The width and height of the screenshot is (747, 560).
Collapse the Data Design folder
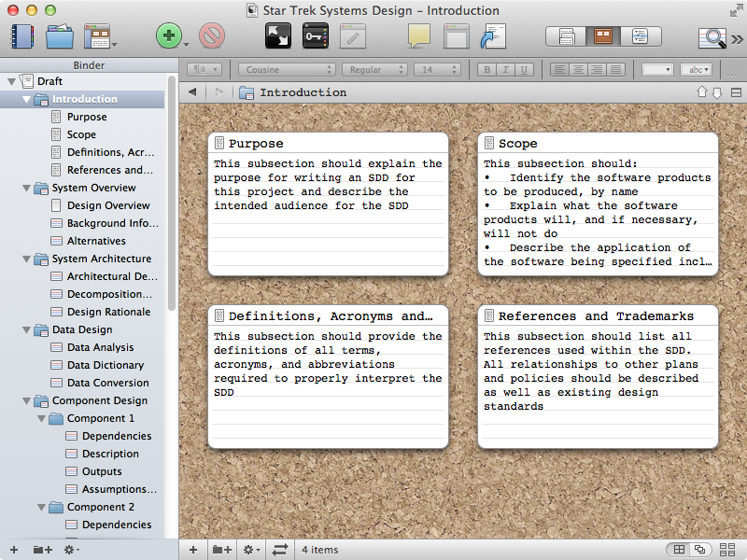tap(27, 329)
